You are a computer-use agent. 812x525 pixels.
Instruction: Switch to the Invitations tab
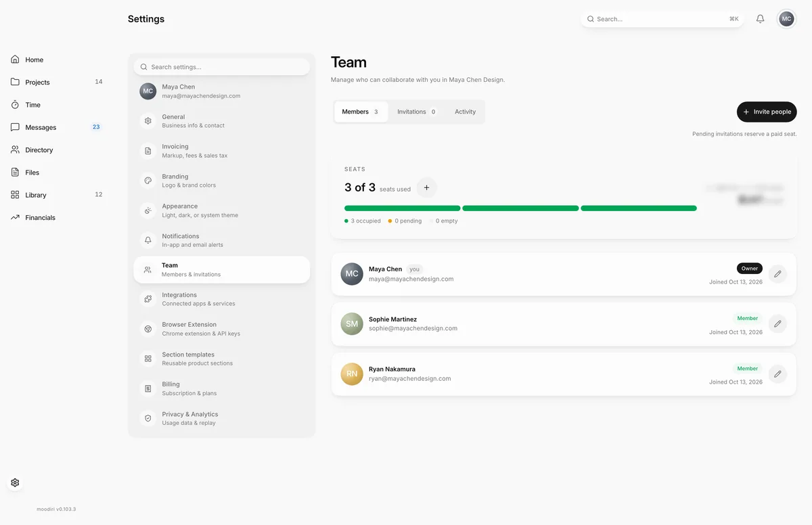coord(417,112)
